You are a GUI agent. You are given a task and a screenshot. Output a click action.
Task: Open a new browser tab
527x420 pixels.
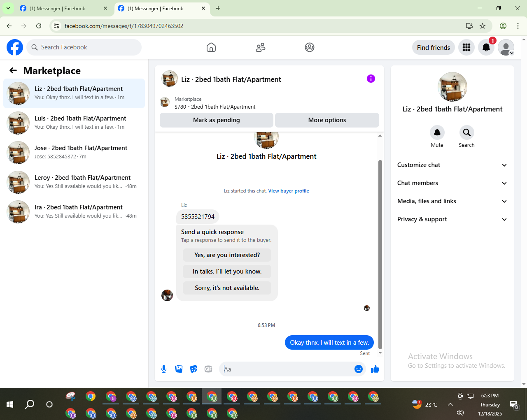tap(218, 8)
